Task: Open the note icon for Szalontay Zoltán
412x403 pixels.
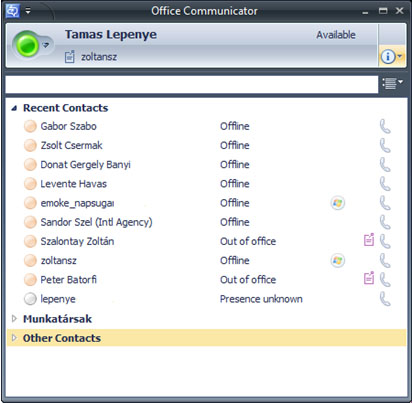Action: coord(369,240)
